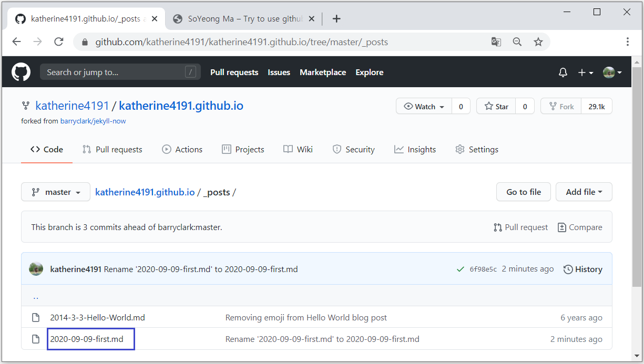The height and width of the screenshot is (364, 644).
Task: Click the browser forward arrow
Action: [37, 42]
